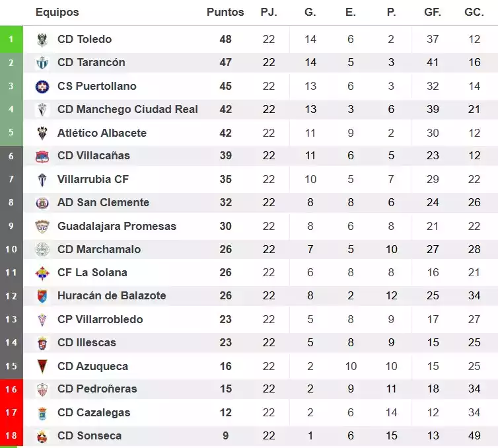Click the CS Puertollano crest icon
Image resolution: width=498 pixels, height=448 pixels.
coord(42,86)
